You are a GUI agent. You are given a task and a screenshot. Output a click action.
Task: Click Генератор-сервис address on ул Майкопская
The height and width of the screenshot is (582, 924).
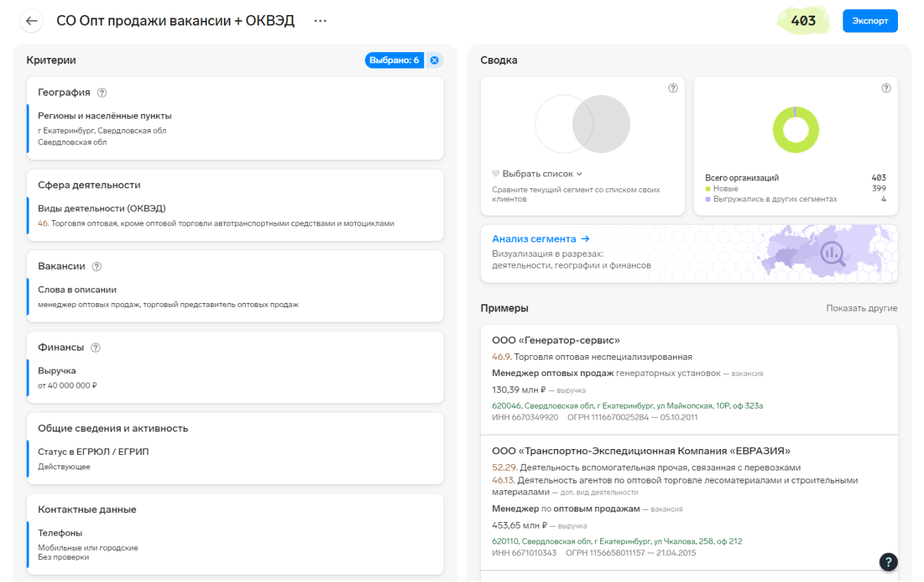628,406
